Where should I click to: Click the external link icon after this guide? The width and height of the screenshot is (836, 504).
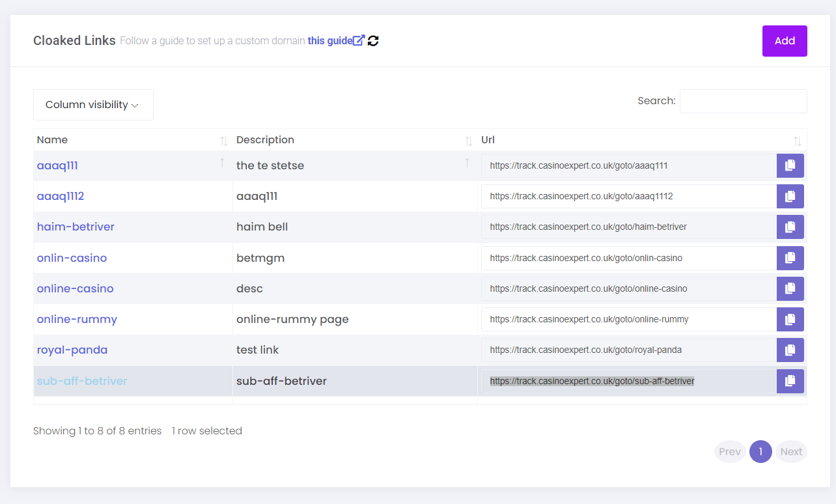coord(359,40)
